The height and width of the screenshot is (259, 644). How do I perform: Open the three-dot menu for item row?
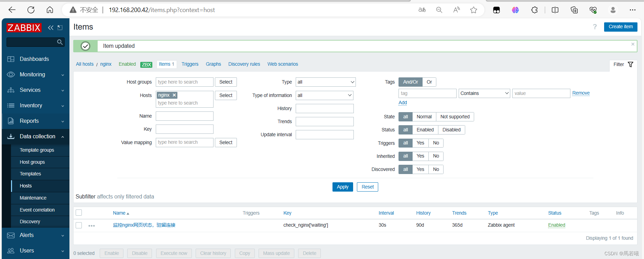[x=91, y=226]
